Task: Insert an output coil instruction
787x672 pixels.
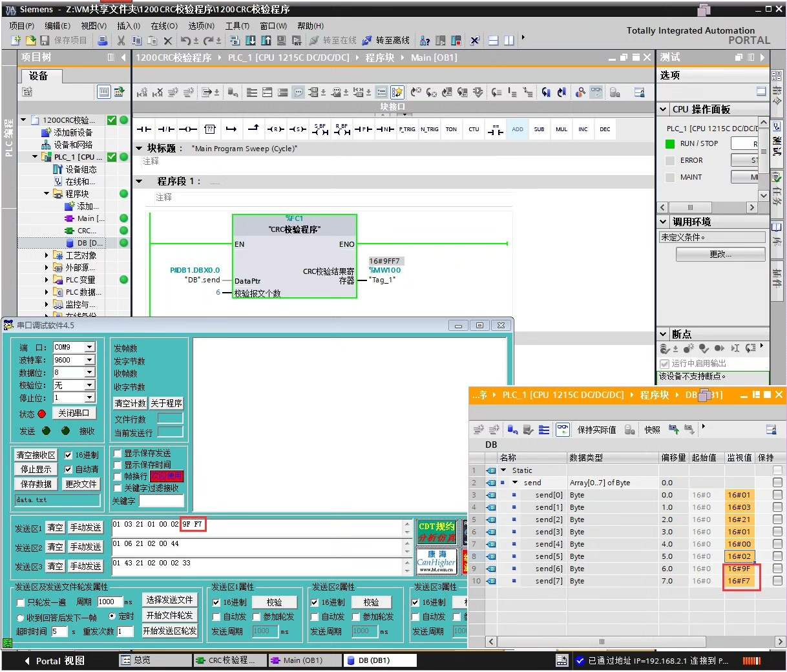Action: (188, 129)
